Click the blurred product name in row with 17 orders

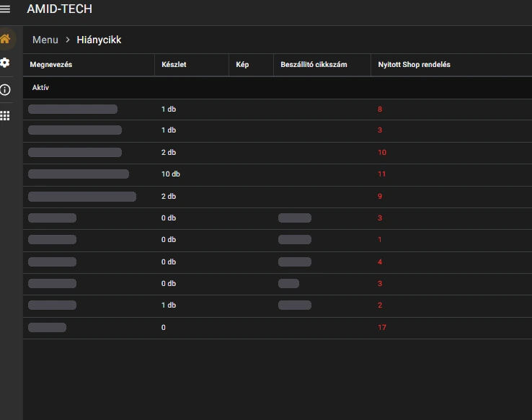47,328
